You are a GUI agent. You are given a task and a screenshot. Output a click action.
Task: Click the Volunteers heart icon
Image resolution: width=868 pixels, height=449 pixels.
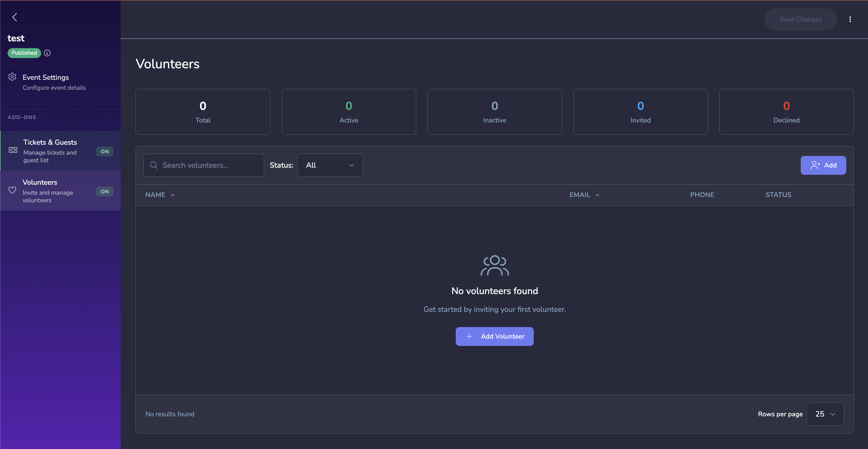(13, 190)
